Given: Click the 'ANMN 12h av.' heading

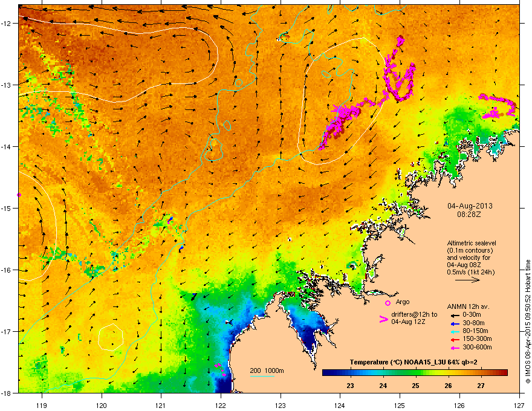Looking at the screenshot, I should [468, 306].
